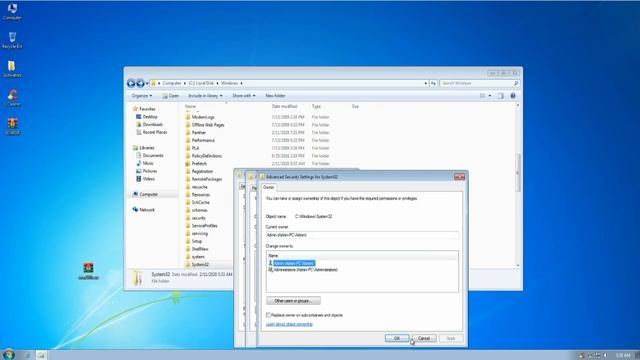Click Computer in the address breadcrumb
640x360 pixels.
[172, 83]
